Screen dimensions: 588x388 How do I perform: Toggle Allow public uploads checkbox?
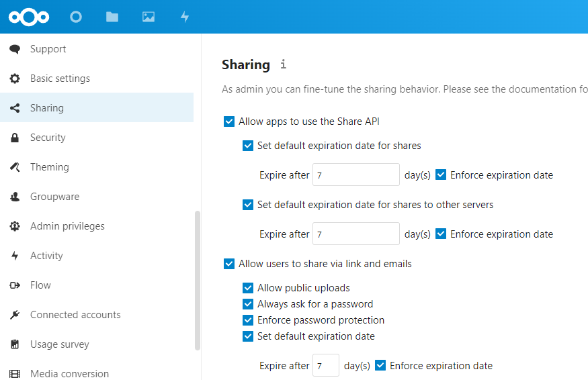tap(248, 288)
